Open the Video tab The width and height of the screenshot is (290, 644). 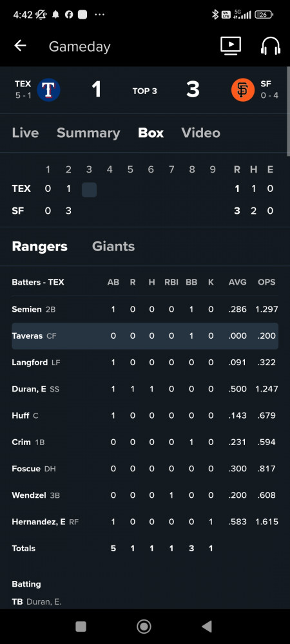201,133
